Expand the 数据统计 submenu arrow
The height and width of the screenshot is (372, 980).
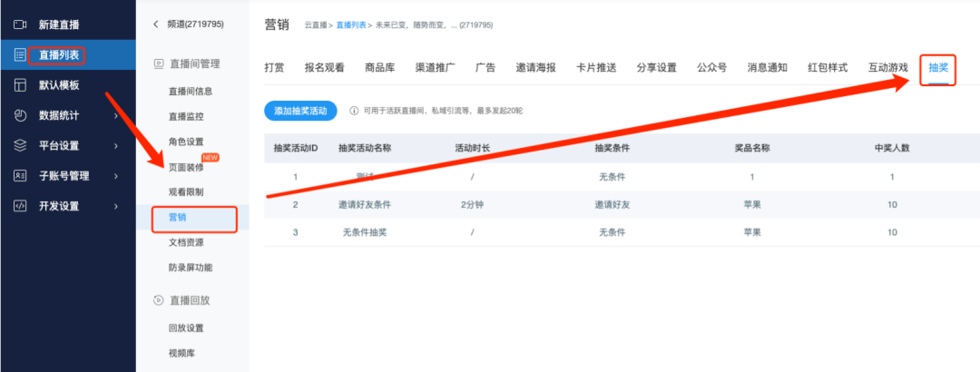click(116, 115)
